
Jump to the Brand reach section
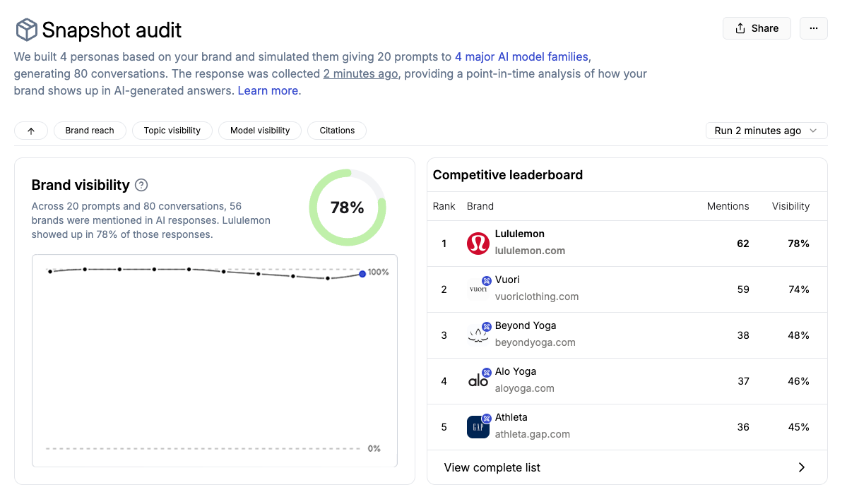[90, 131]
